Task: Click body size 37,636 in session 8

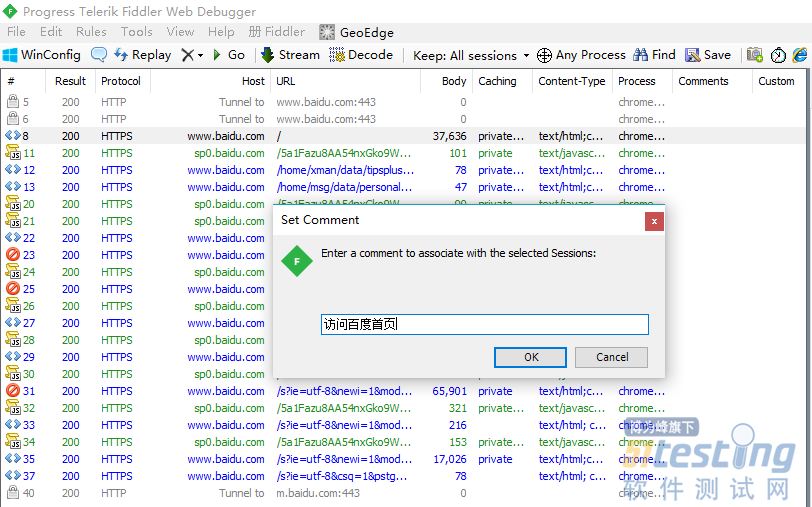Action: point(449,136)
